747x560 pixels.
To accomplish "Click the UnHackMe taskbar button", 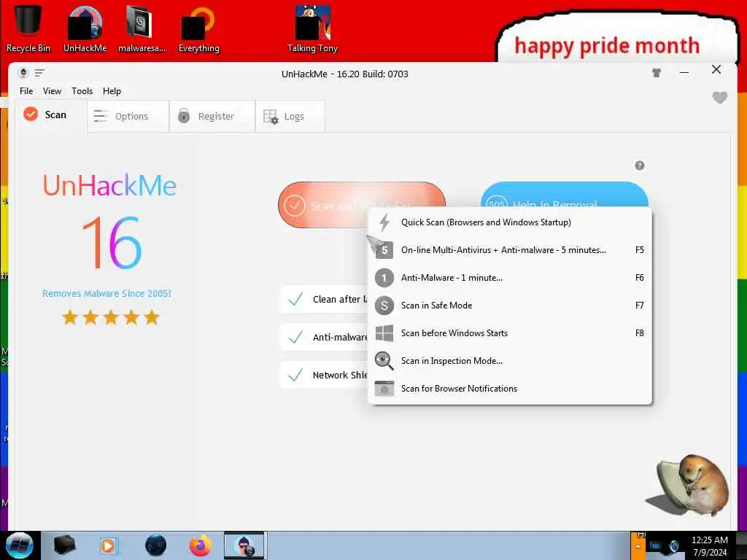I will click(x=244, y=545).
